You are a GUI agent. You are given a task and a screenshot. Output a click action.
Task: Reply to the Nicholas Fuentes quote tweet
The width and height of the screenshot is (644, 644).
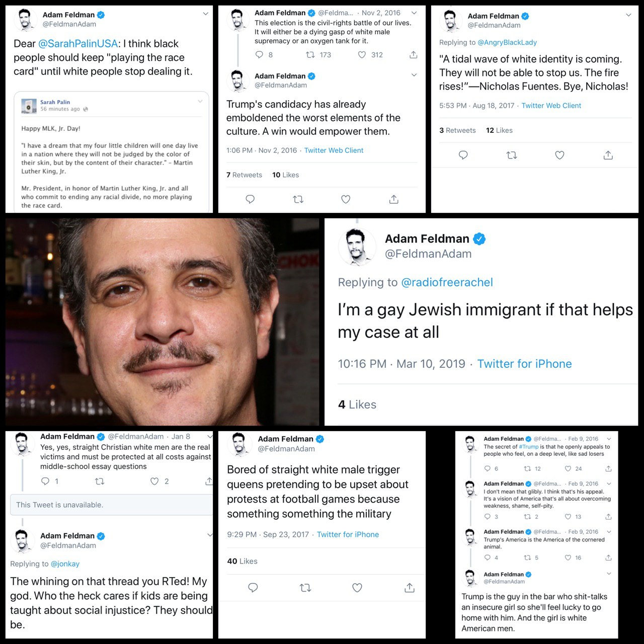pyautogui.click(x=463, y=155)
